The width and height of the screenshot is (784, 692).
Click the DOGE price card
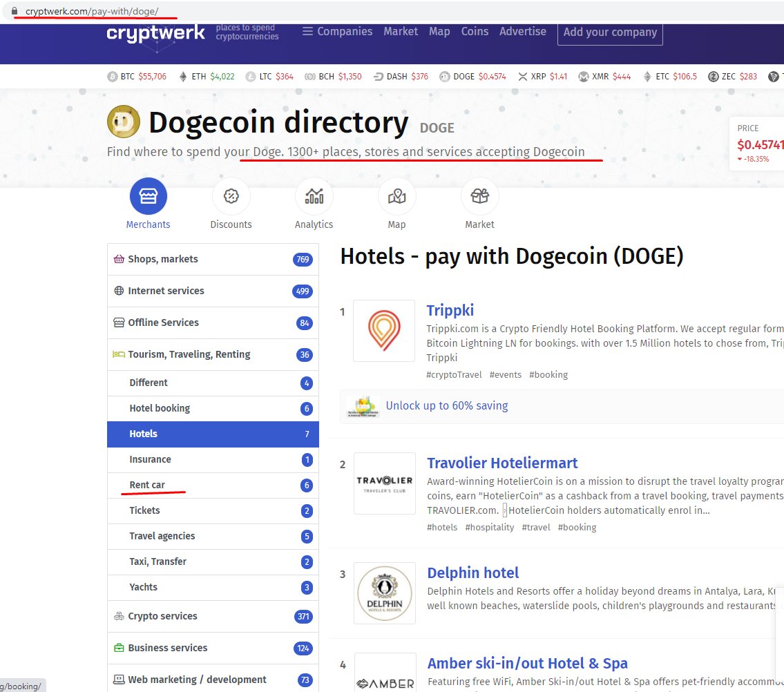(x=756, y=144)
